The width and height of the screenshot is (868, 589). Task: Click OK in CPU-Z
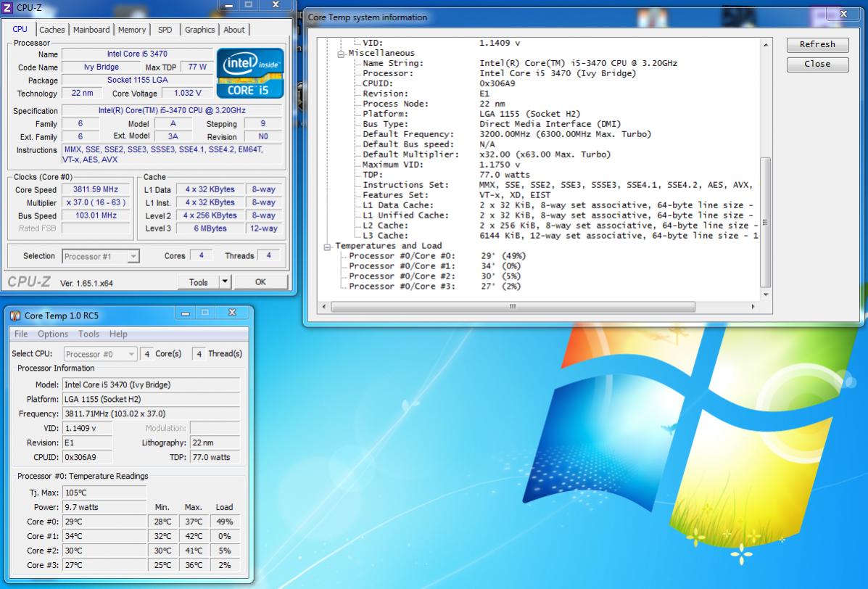coord(261,282)
